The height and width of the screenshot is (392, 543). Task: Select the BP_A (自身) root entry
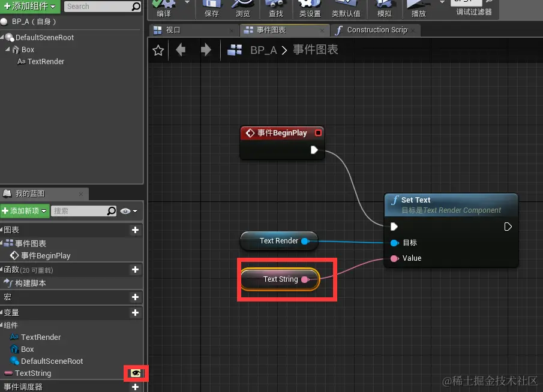[x=34, y=22]
